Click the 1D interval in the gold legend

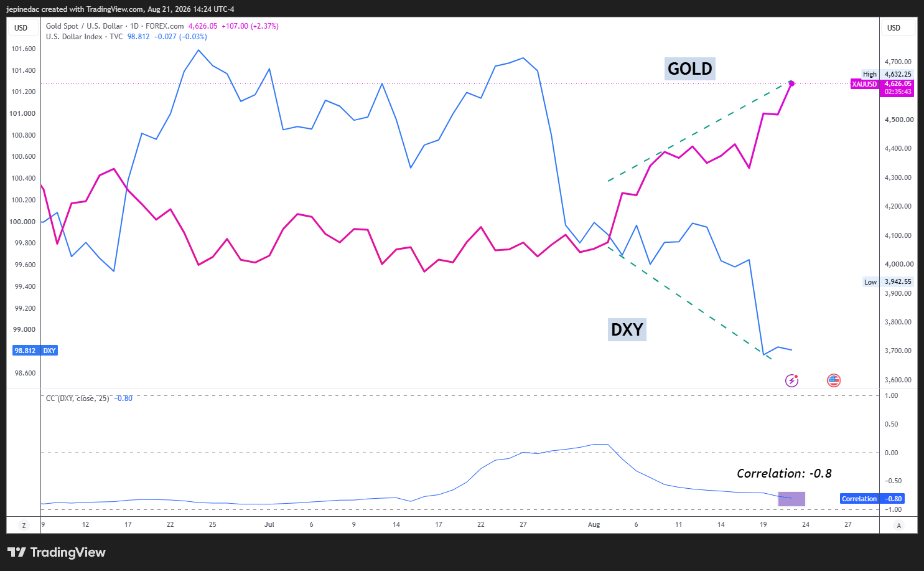(134, 26)
